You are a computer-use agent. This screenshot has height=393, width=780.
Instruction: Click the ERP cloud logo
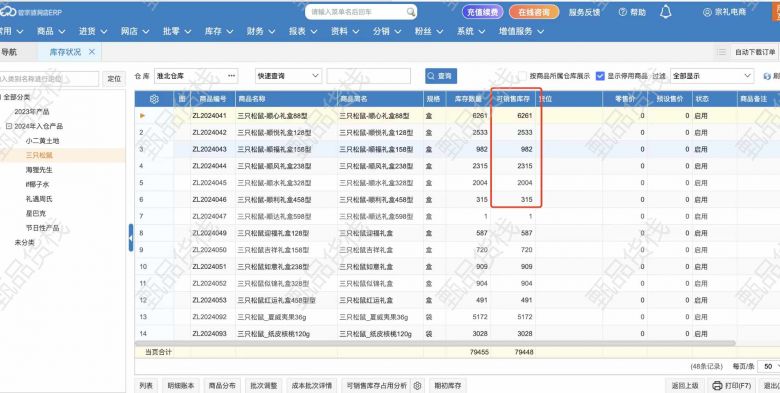tap(7, 11)
